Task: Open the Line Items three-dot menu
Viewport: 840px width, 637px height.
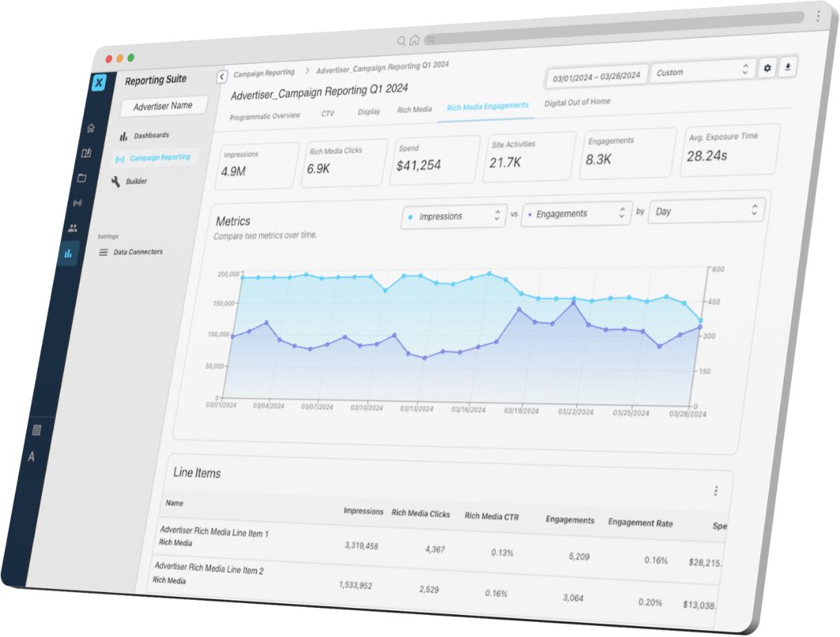Action: coord(716,491)
